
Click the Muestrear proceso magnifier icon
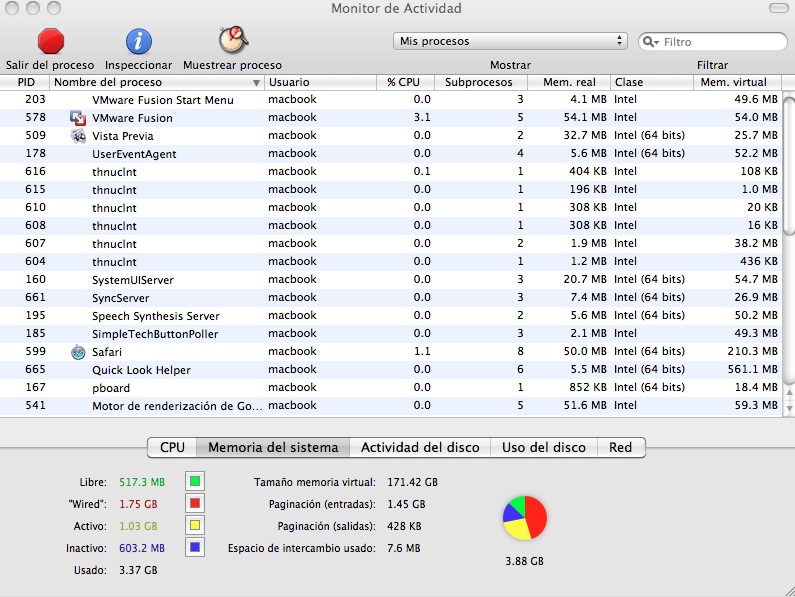(x=233, y=40)
